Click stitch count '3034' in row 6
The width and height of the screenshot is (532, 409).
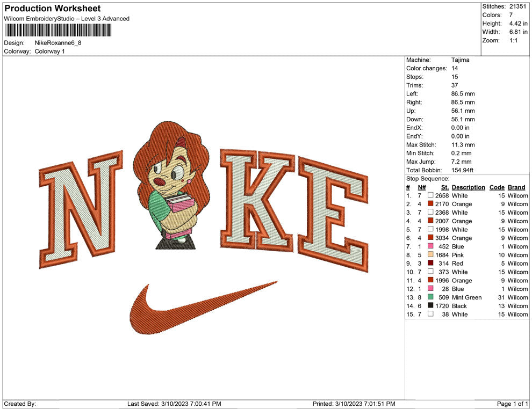[x=442, y=238]
